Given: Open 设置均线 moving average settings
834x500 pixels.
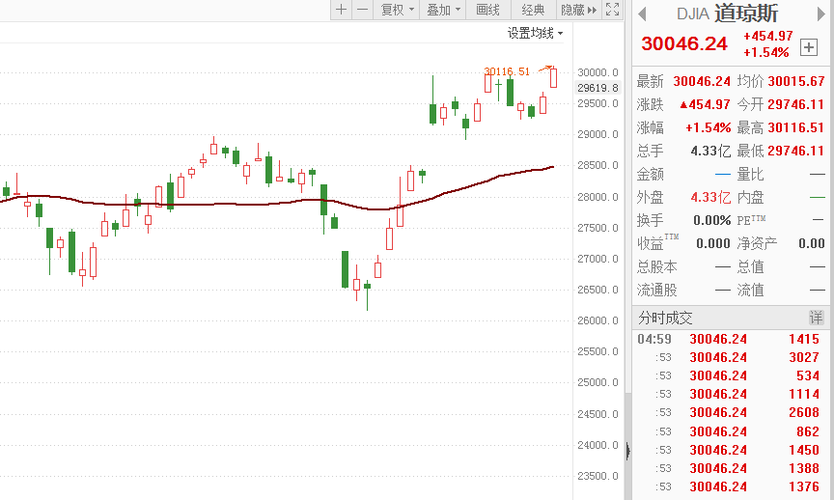Looking at the screenshot, I should coord(535,33).
